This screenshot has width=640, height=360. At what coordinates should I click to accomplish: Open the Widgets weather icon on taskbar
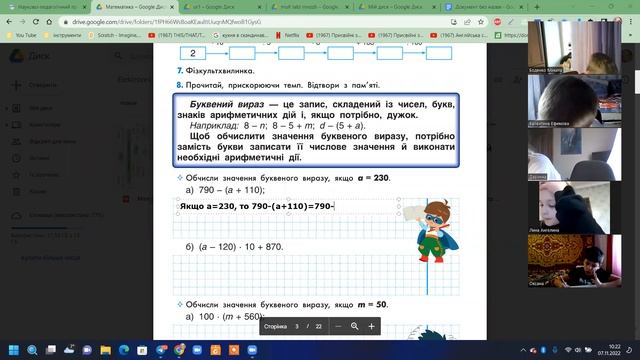(x=69, y=350)
